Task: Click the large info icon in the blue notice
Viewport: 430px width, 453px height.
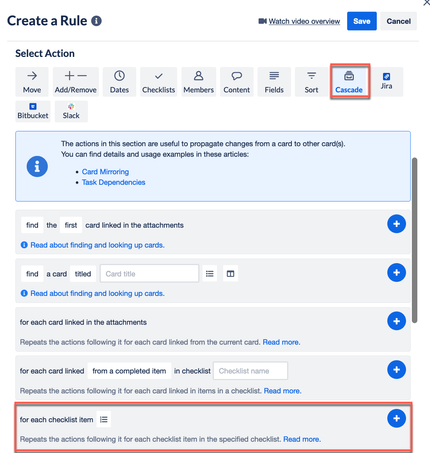Action: pos(37,166)
